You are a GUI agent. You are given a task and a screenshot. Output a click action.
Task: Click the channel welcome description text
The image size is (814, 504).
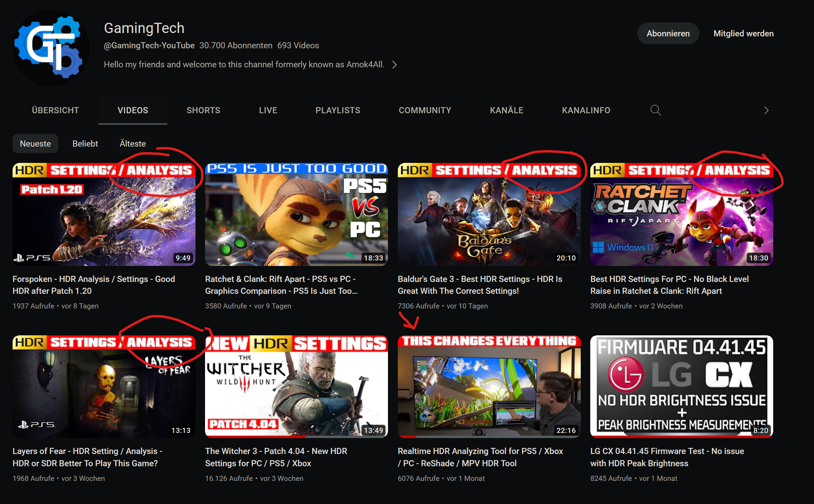[244, 65]
